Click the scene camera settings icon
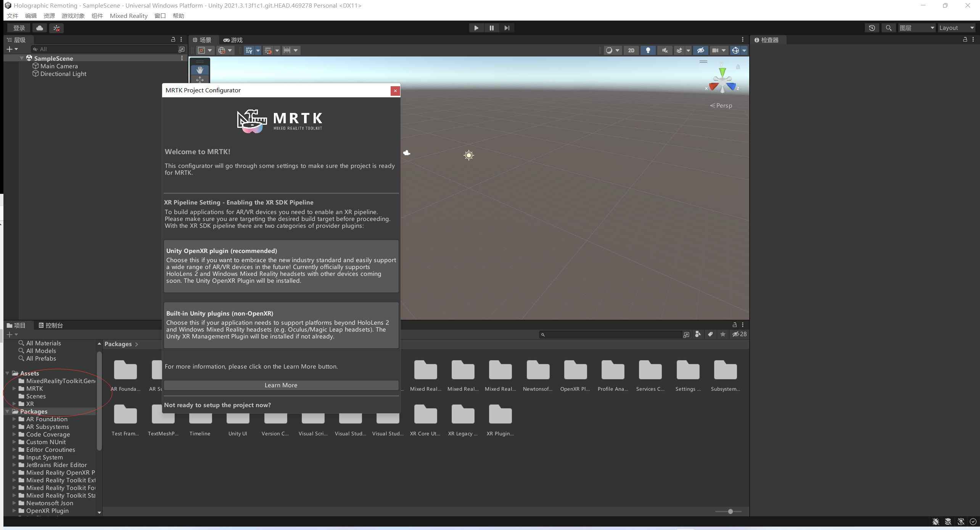980x530 pixels. pos(716,50)
